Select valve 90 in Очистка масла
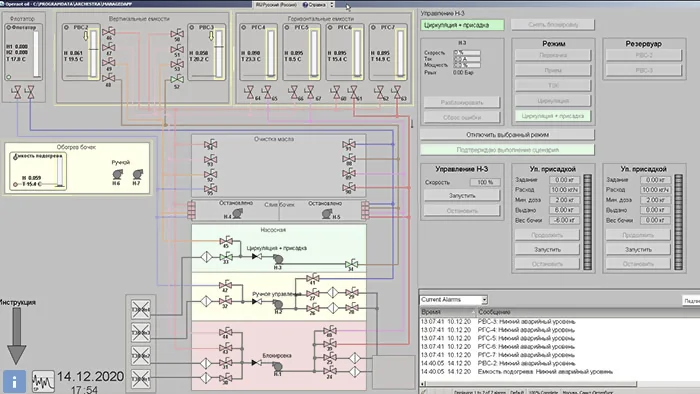The width and height of the screenshot is (700, 394). click(x=349, y=187)
